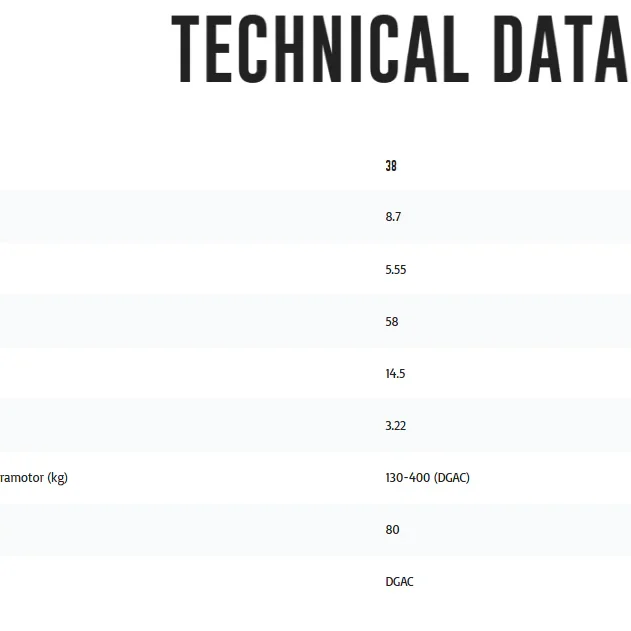
Task: Click the 3.22 value
Action: coord(396,426)
